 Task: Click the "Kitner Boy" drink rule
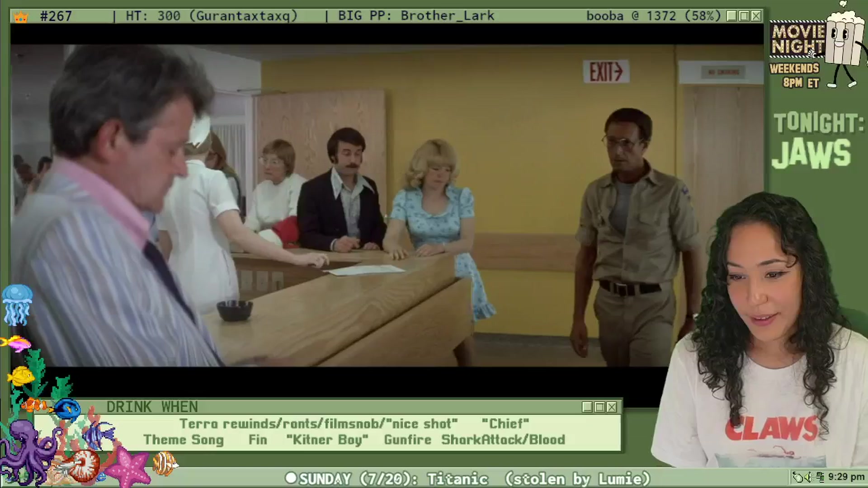pyautogui.click(x=327, y=440)
